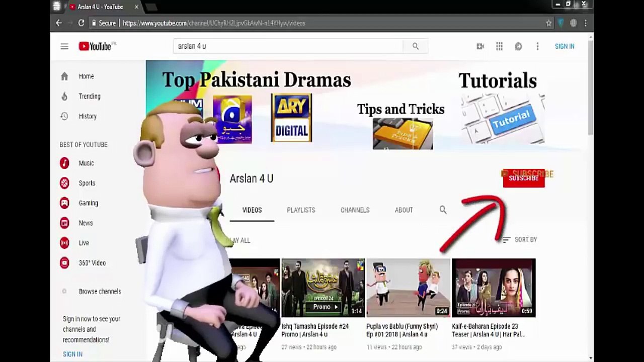The width and height of the screenshot is (644, 362).
Task: Click the Music category icon
Action: pyautogui.click(x=64, y=163)
